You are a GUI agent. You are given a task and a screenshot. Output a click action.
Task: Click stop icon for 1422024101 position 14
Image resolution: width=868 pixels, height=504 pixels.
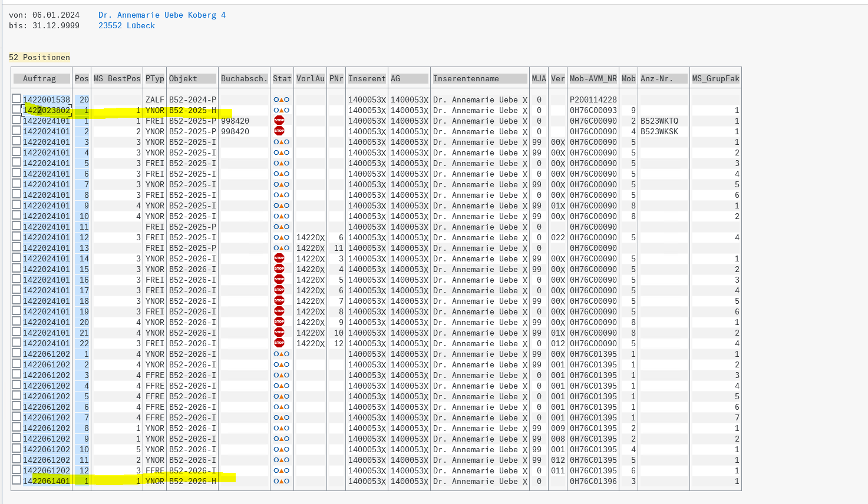click(x=279, y=258)
